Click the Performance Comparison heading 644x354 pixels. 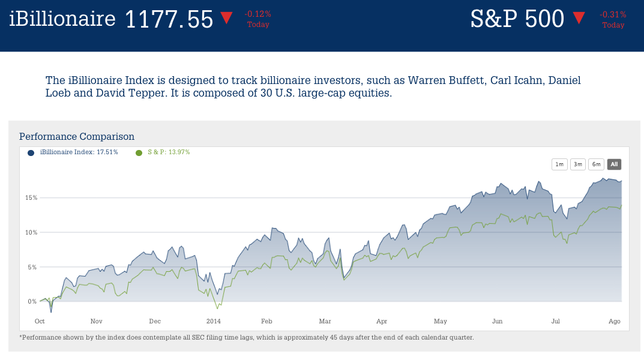(77, 137)
